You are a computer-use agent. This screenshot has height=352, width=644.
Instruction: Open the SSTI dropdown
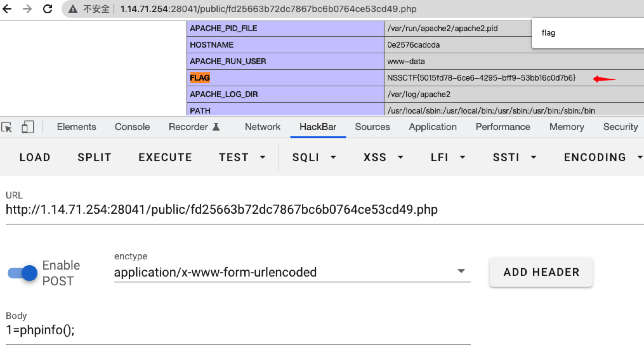(x=515, y=157)
